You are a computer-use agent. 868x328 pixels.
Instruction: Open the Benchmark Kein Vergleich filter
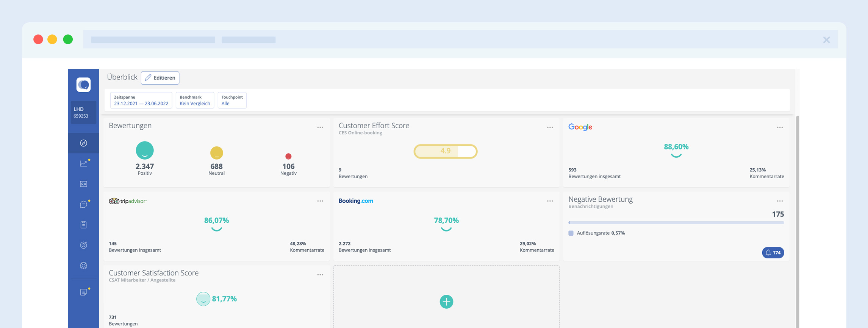195,100
